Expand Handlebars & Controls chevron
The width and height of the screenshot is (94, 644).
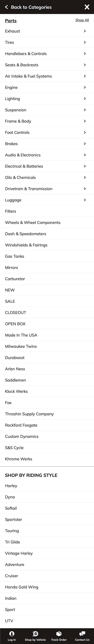85,54
